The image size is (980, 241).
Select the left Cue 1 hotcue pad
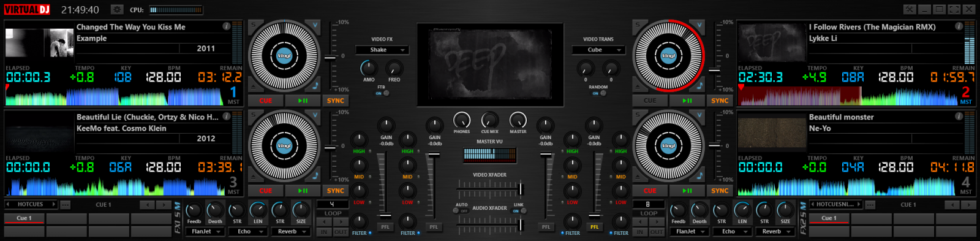[23, 218]
